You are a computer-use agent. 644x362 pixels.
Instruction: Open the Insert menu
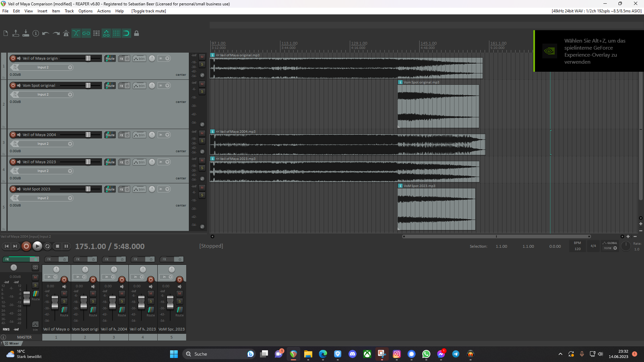coord(42,11)
